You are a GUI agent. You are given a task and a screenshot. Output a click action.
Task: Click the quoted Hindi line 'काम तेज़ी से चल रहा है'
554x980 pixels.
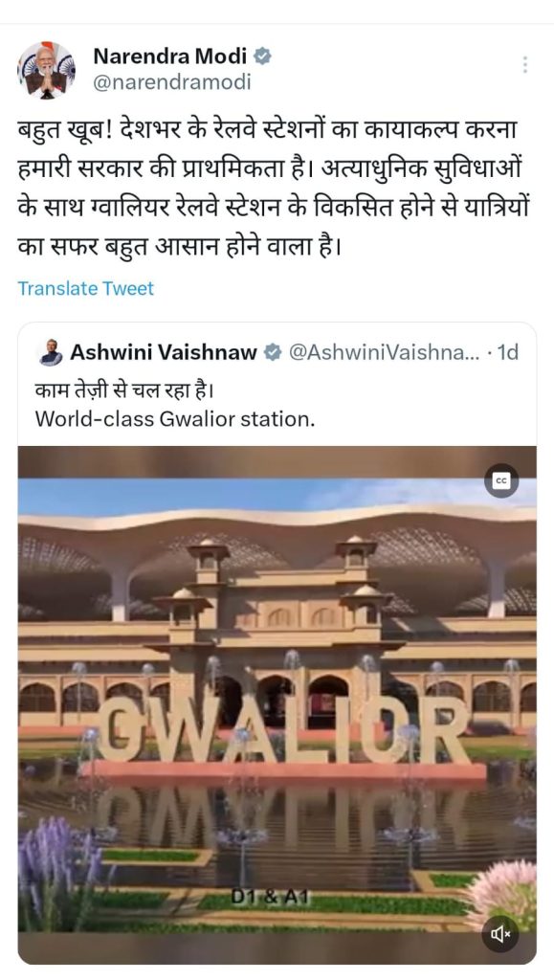[125, 390]
